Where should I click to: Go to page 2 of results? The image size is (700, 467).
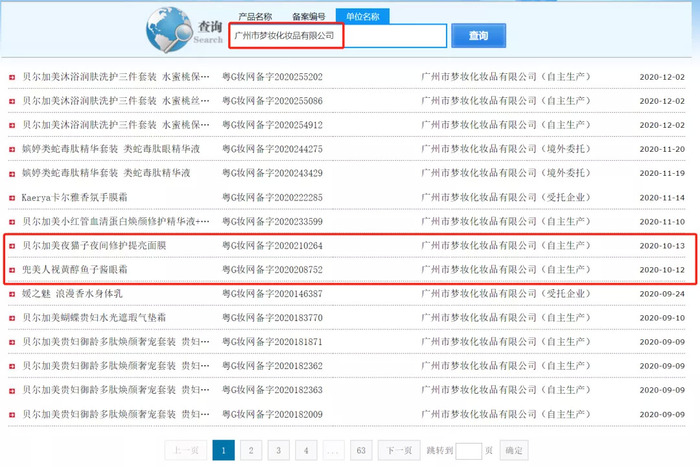tap(251, 450)
